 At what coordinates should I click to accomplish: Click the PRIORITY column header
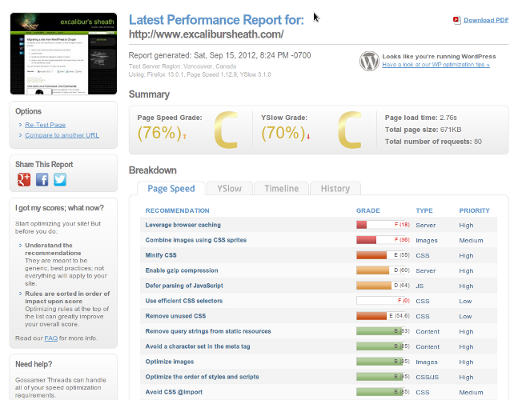coord(474,211)
